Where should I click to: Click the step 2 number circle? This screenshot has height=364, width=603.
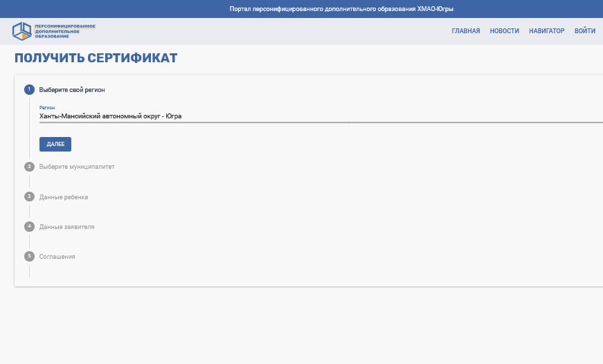(29, 167)
